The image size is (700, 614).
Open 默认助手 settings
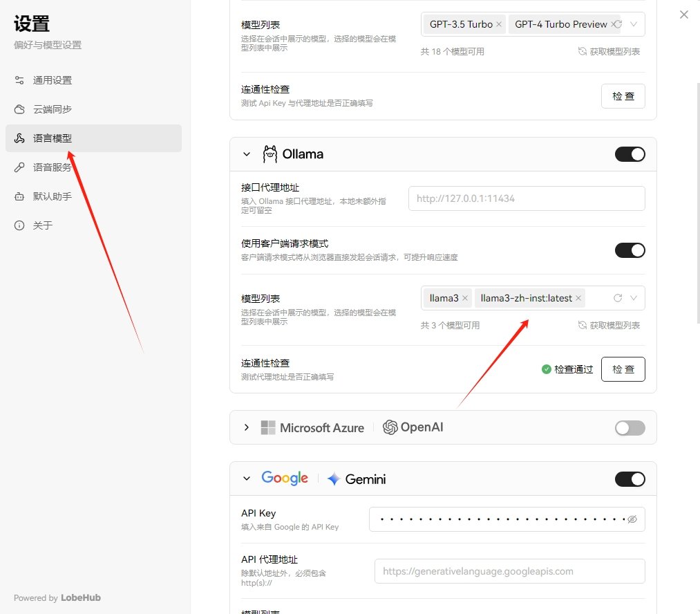pos(93,196)
